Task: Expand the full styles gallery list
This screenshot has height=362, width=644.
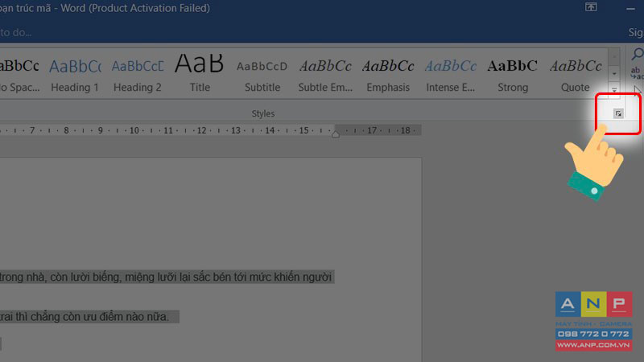Action: (614, 89)
